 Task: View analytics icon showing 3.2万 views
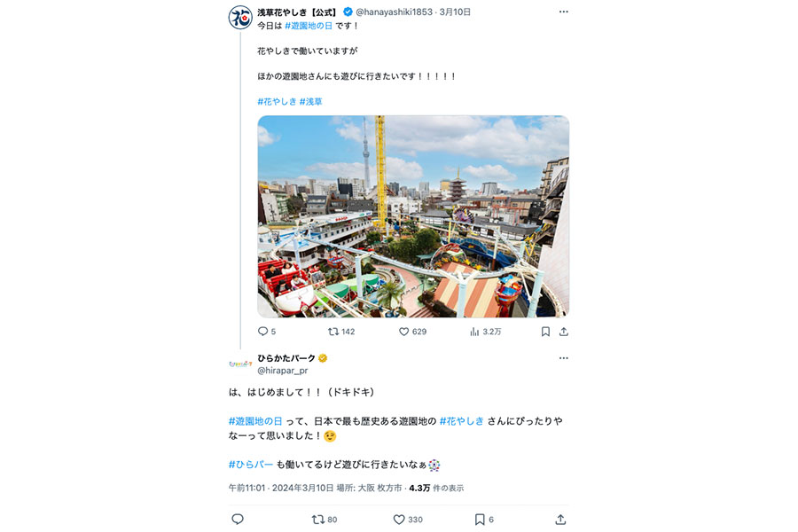tap(474, 332)
